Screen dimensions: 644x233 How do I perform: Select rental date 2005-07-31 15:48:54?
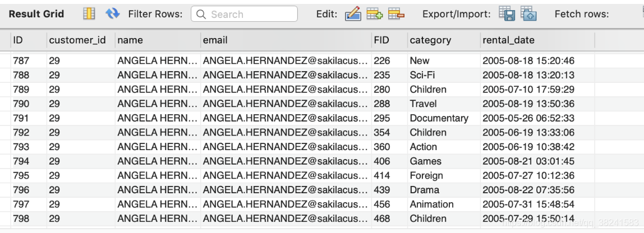click(x=537, y=204)
